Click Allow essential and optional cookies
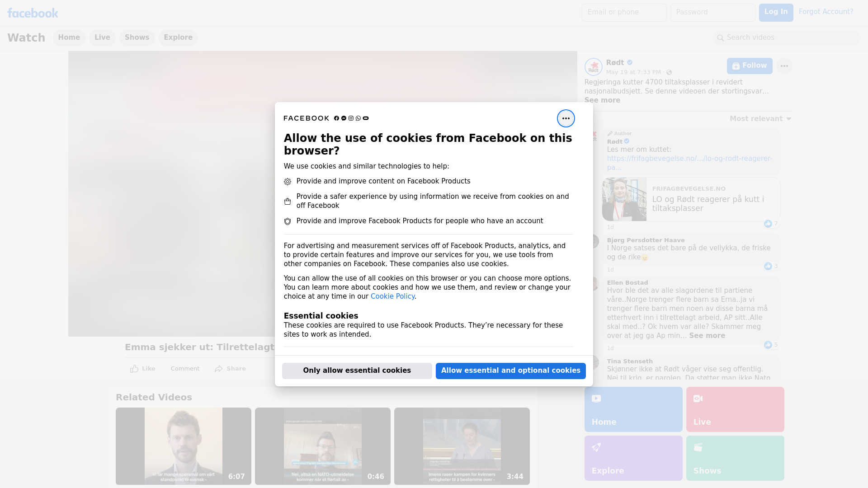 [510, 371]
